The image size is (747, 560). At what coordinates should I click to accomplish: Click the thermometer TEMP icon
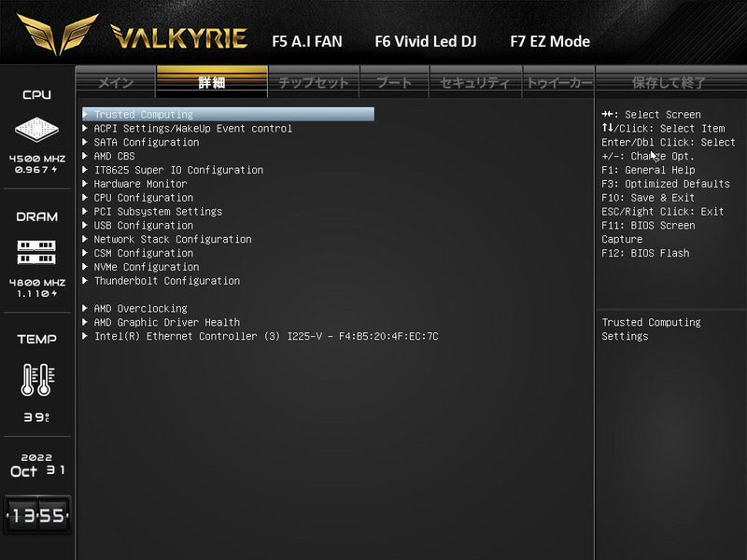click(x=37, y=380)
